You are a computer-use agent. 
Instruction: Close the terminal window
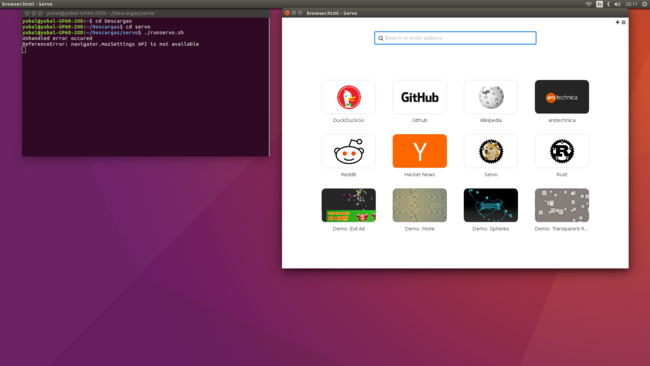27,13
